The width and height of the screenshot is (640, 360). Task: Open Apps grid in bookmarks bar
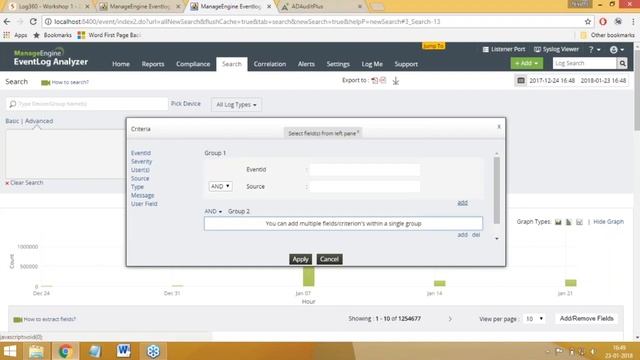pos(15,35)
